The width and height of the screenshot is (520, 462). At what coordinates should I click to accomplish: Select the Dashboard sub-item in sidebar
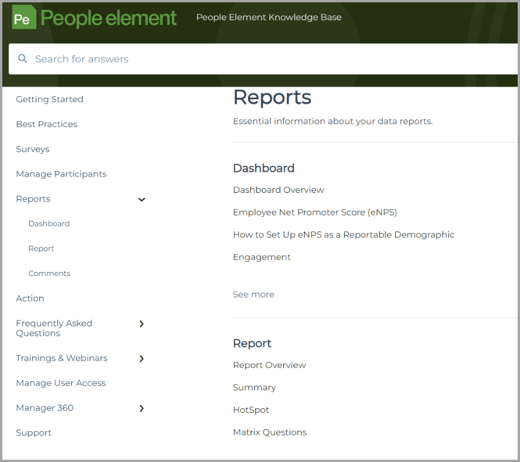pyautogui.click(x=49, y=224)
